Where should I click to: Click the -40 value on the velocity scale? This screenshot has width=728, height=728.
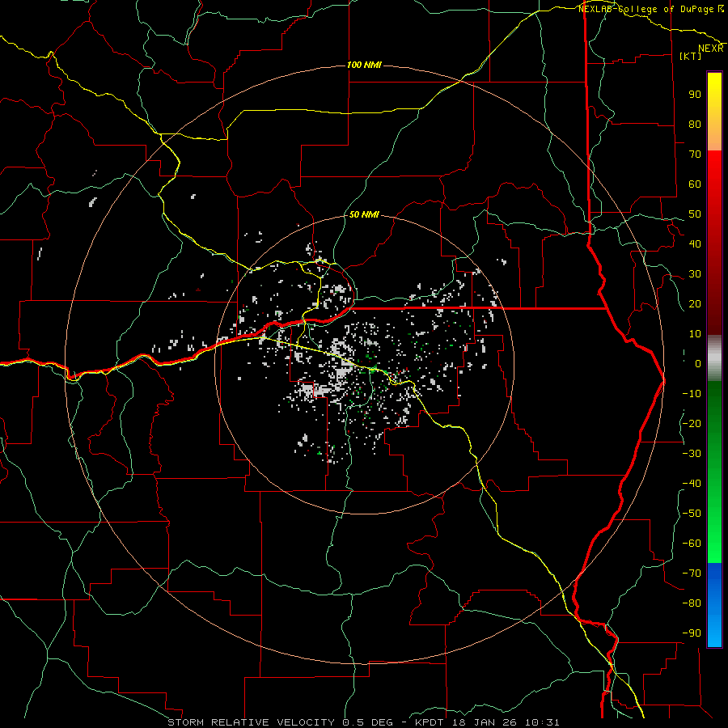(692, 484)
